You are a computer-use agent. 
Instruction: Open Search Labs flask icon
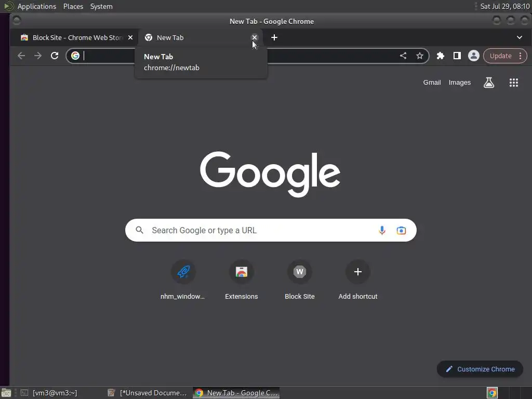[x=488, y=83]
